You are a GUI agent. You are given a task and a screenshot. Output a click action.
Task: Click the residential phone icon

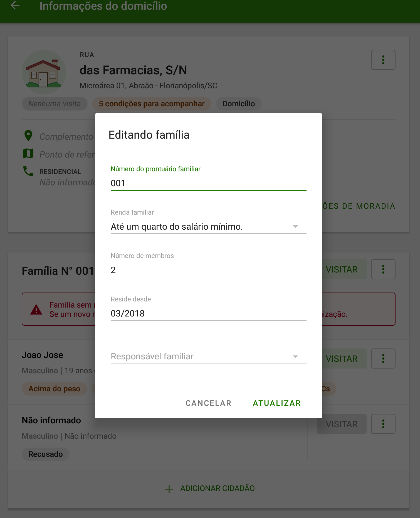coord(28,171)
